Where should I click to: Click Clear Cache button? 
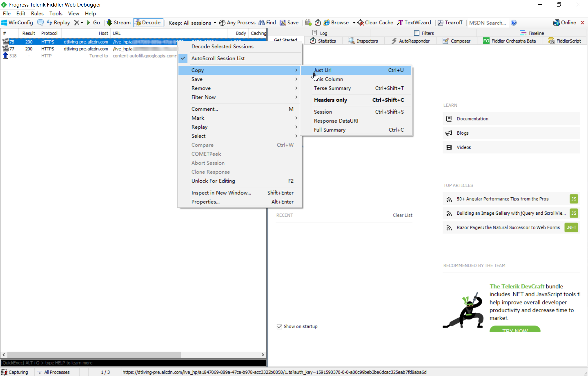(375, 23)
